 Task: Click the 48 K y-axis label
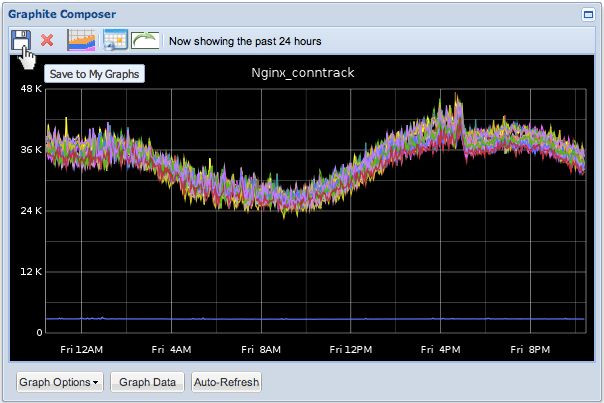pos(31,89)
